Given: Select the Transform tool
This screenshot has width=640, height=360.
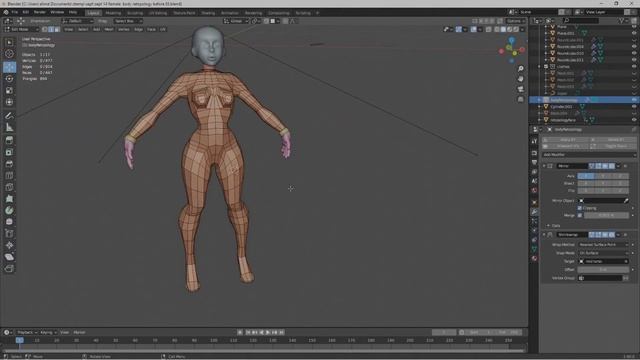Looking at the screenshot, I should [x=9, y=102].
